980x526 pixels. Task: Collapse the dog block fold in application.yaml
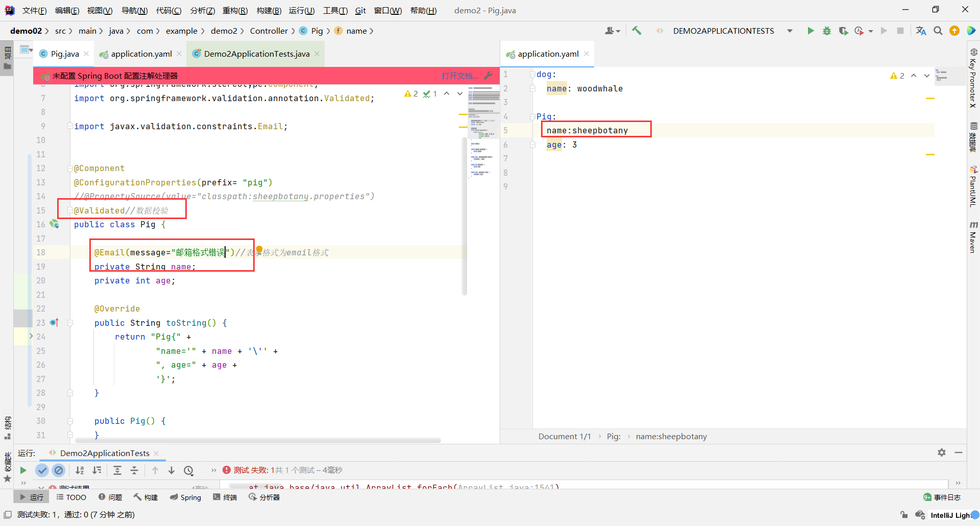click(533, 75)
